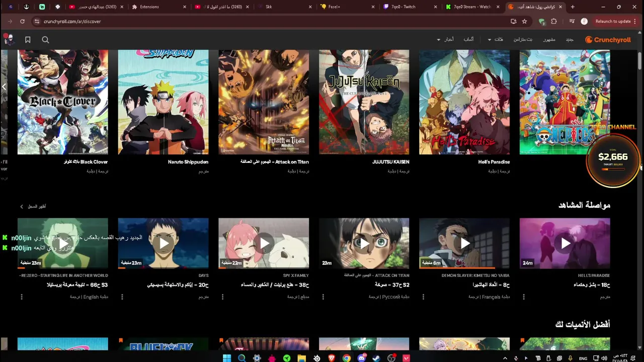Screen dimensions: 644x362
Task: Open a new browser tab
Action: [573, 7]
